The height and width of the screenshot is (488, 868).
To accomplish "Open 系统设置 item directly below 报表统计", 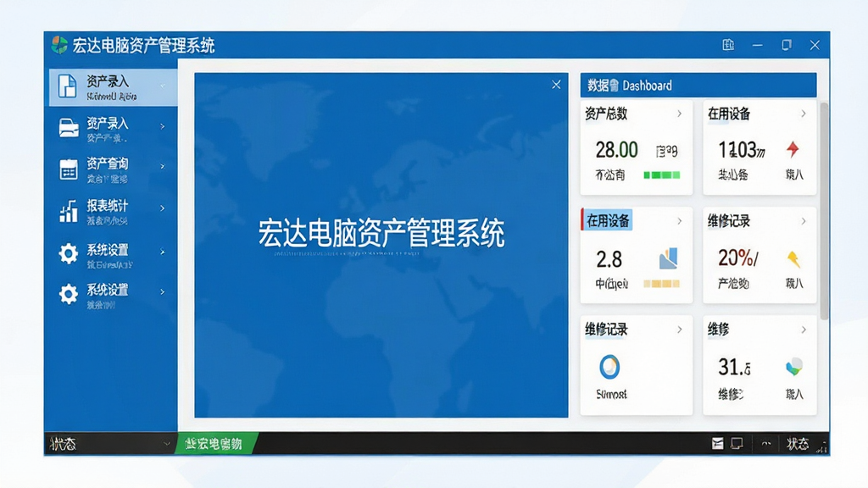I will 113,254.
